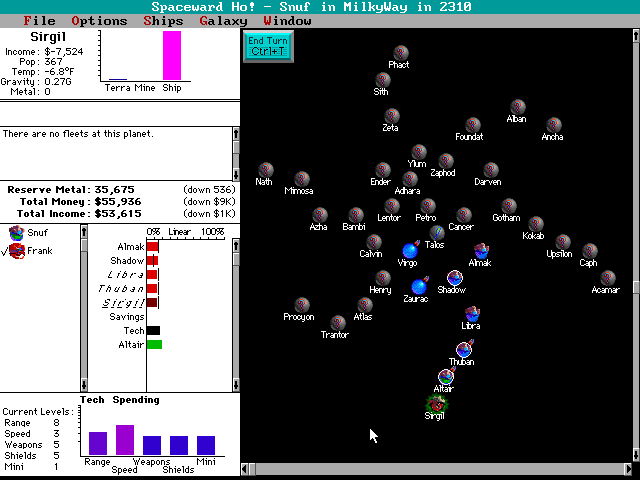The width and height of the screenshot is (640, 480).
Task: Click the galaxy map scroll-left arrow
Action: tap(245, 469)
